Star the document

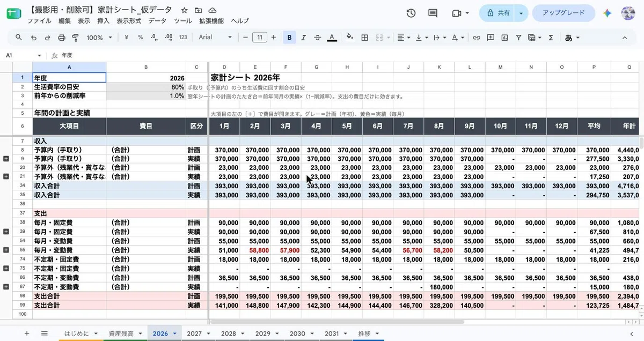[x=185, y=10]
